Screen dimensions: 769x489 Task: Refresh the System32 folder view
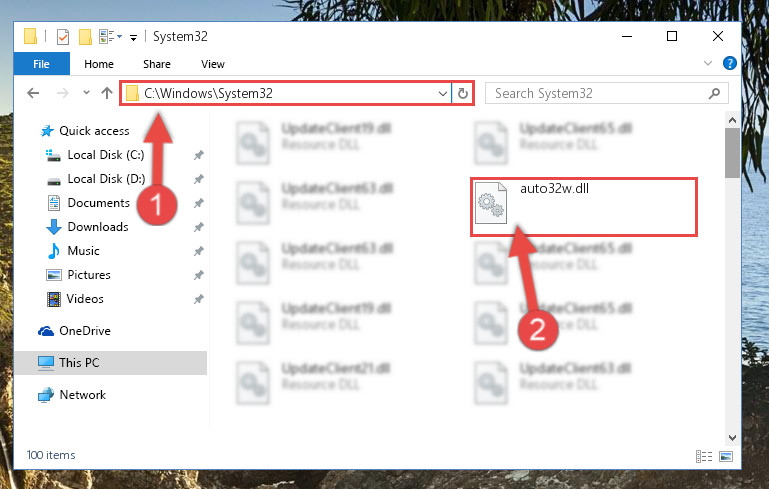462,93
